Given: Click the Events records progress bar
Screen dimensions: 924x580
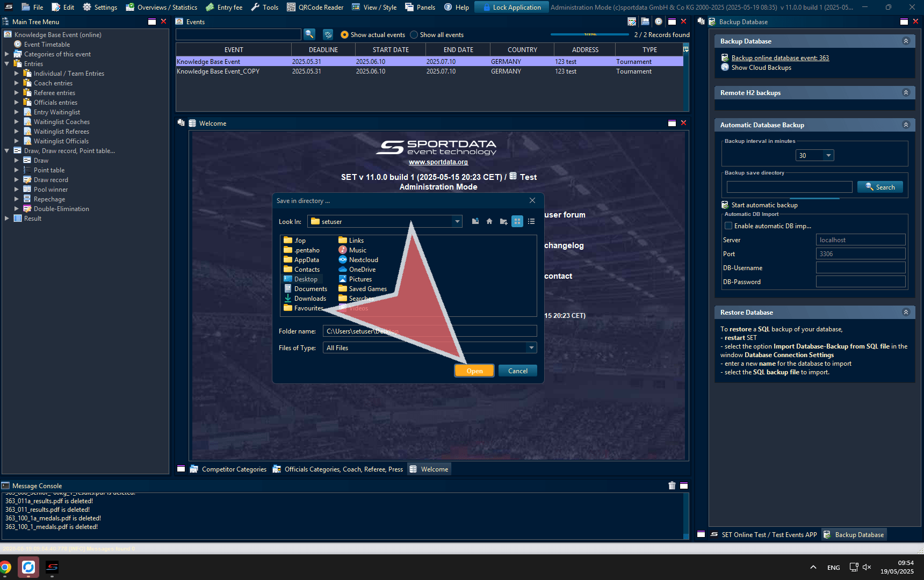Looking at the screenshot, I should coord(589,34).
